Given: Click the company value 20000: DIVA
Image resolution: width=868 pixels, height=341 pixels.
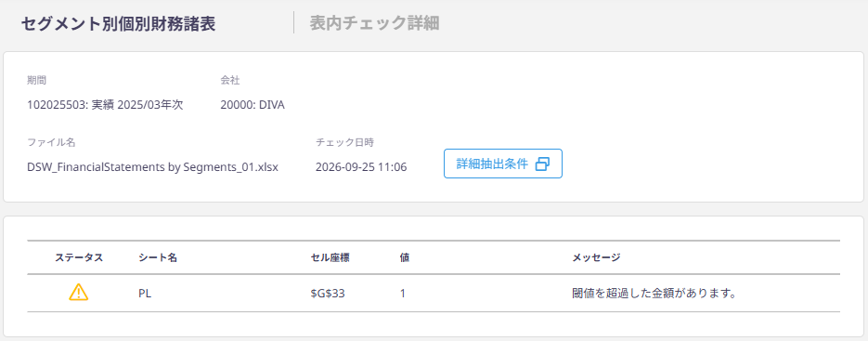Looking at the screenshot, I should point(253,105).
